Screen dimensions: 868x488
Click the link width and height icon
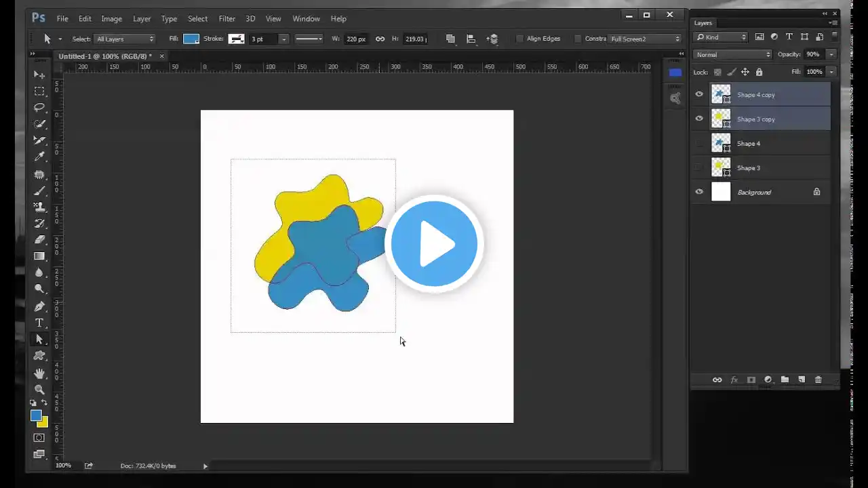380,39
